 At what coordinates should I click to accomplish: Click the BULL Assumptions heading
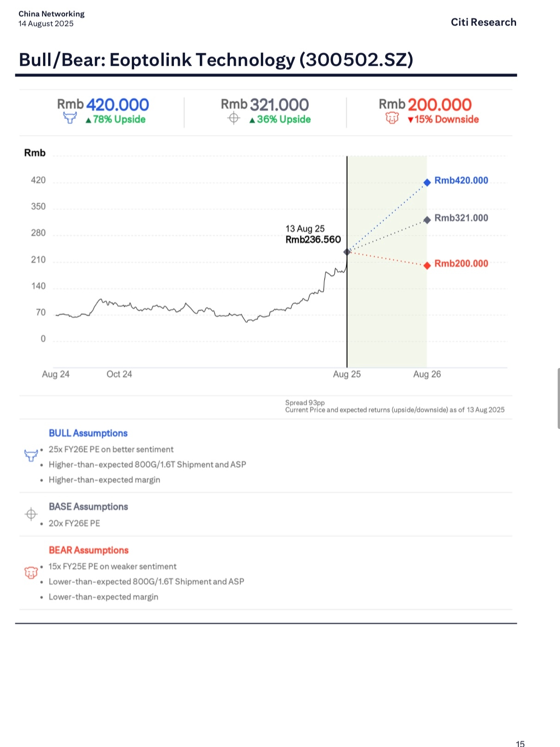tap(88, 433)
